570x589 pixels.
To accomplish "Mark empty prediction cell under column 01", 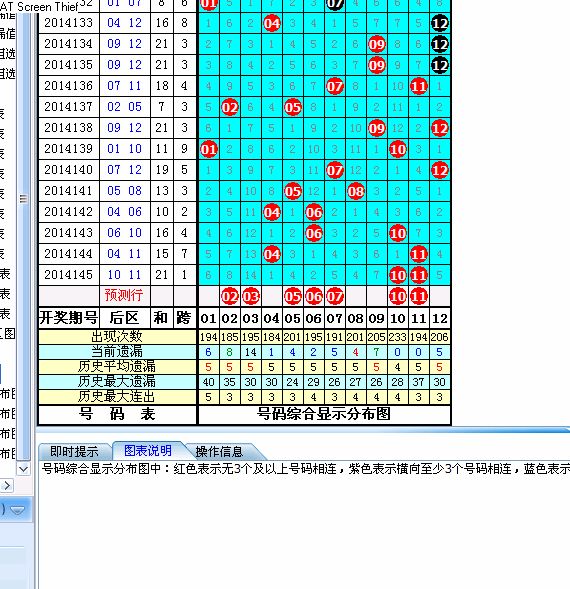I will click(x=209, y=296).
